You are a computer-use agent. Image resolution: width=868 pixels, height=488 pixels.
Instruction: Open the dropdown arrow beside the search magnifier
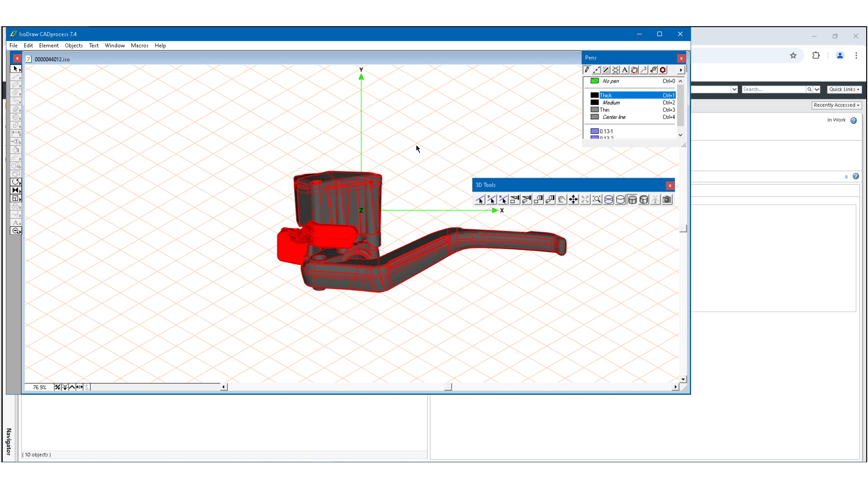(817, 89)
